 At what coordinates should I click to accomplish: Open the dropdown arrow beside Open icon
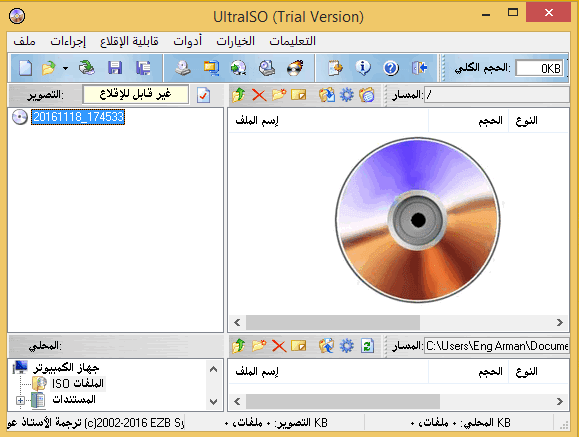click(65, 68)
